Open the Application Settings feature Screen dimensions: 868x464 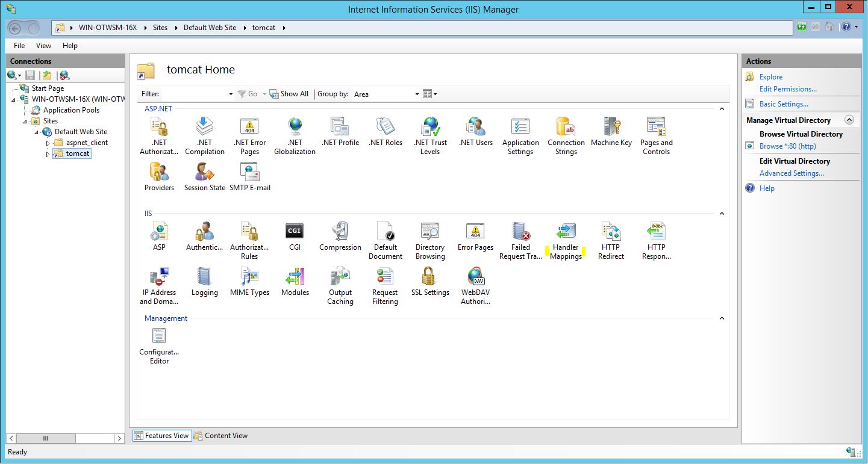pyautogui.click(x=520, y=136)
